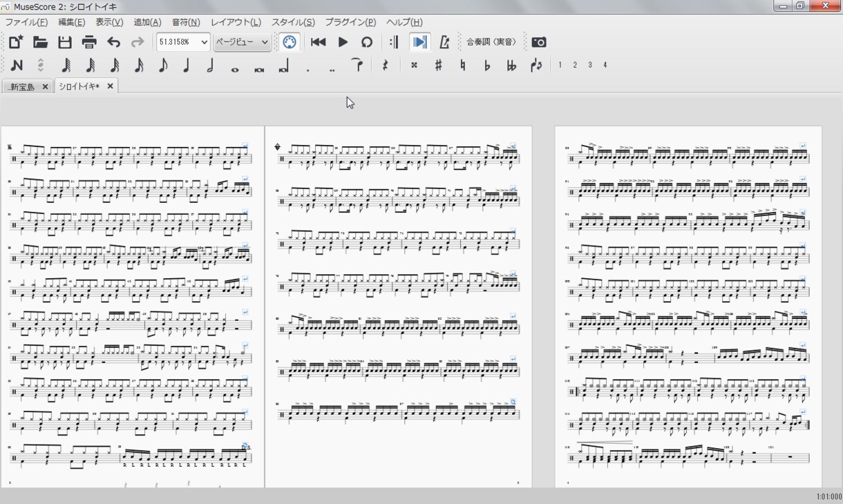Toggle the metronome
Screen dimensions: 843x504
[444, 42]
